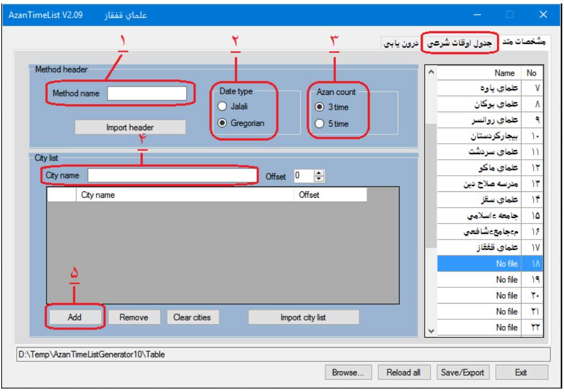This screenshot has height=392, width=564.
Task: Click the City name input field
Action: point(172,175)
